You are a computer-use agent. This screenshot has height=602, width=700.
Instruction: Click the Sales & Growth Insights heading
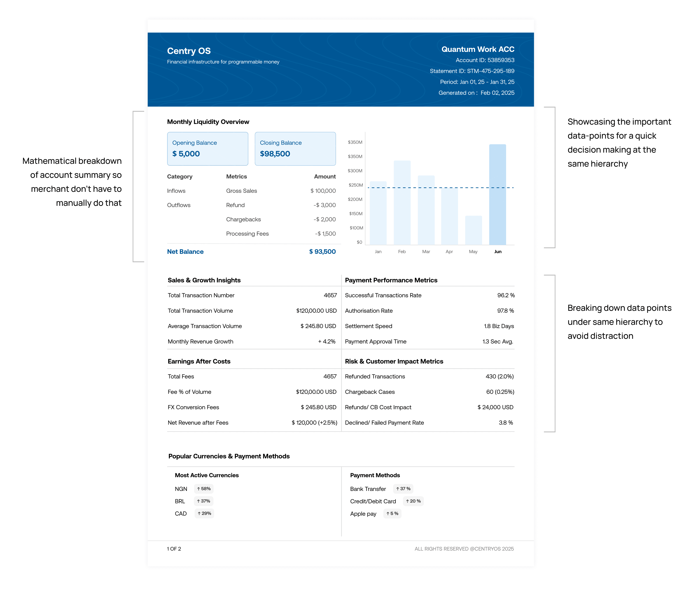click(x=204, y=280)
